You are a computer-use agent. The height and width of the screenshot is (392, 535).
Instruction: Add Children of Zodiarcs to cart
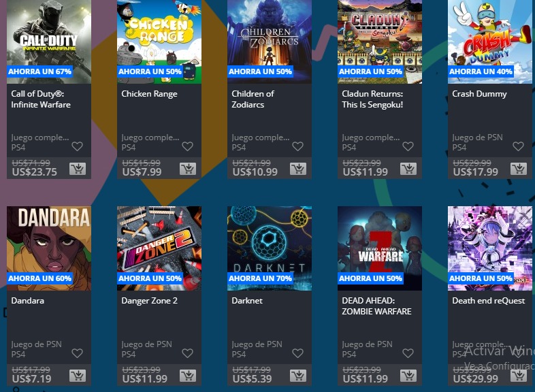(x=298, y=169)
